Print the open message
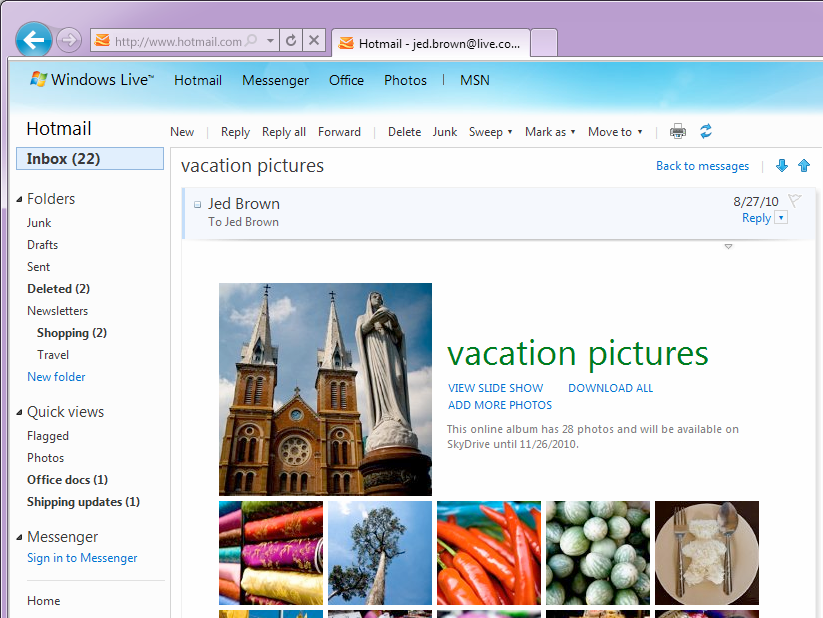The image size is (823, 618). [678, 131]
